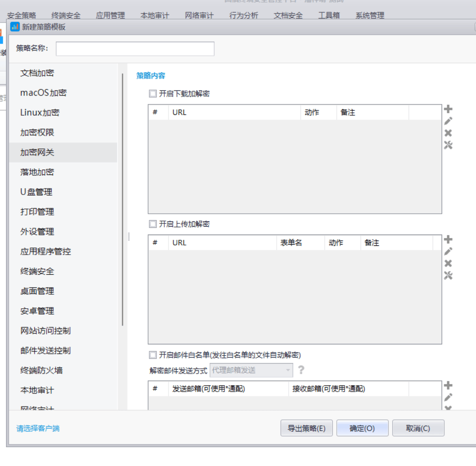Remove a row from upload URL table
The height and width of the screenshot is (466, 476).
[x=448, y=263]
